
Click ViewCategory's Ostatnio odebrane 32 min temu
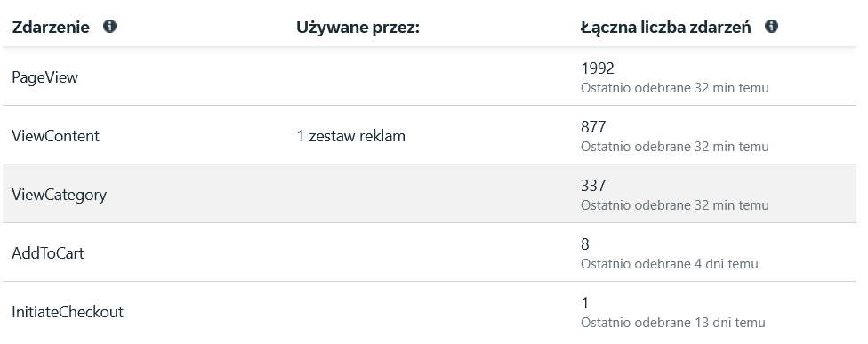click(674, 205)
